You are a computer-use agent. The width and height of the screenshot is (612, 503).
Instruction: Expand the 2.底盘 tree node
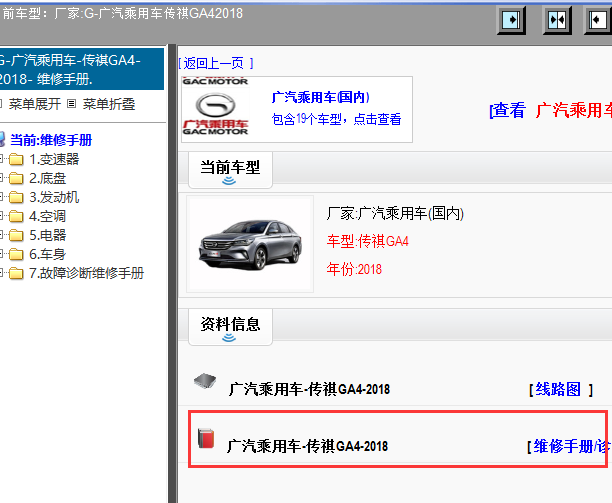1,178
